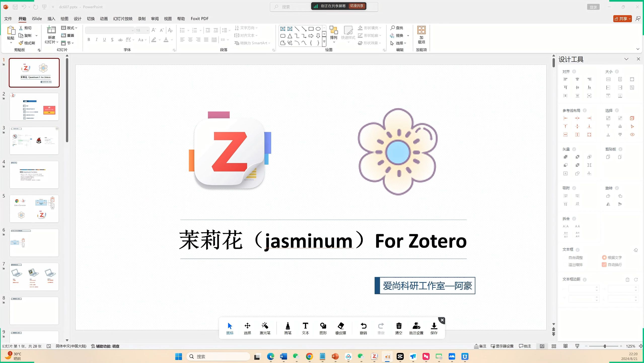Click 显示器设置 in status bar
The height and width of the screenshot is (363, 644).
(502, 346)
